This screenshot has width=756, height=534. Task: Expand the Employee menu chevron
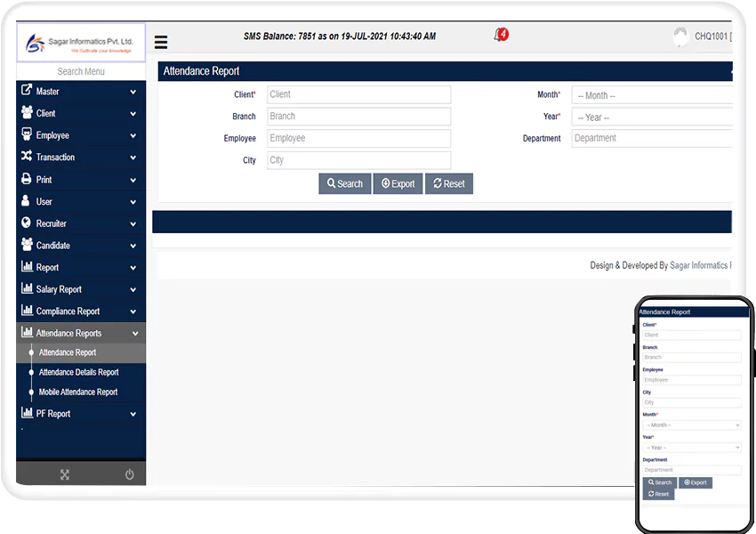click(x=133, y=136)
